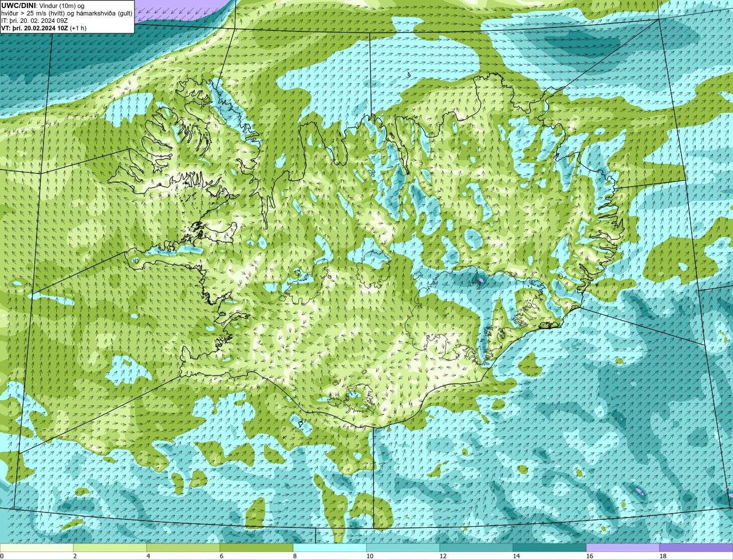Click the 2–4 m/s light green colour bar segment
Screen dimensions: 733x560
coord(110,547)
